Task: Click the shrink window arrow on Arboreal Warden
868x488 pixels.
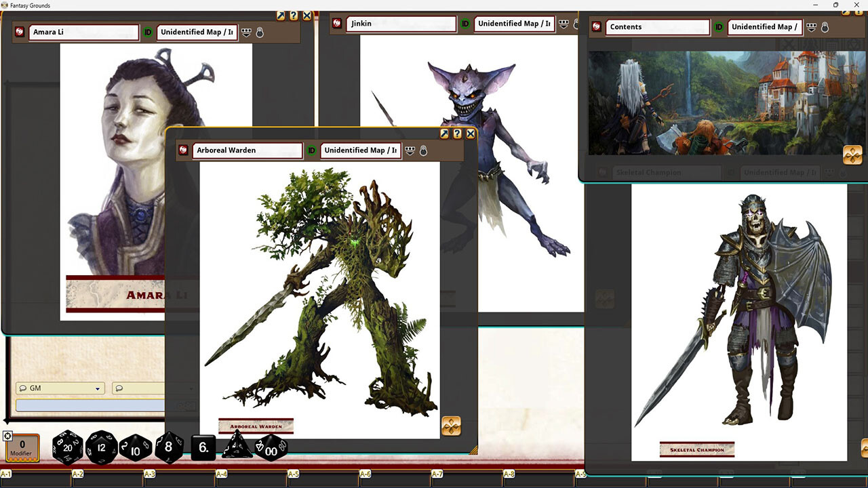Action: [x=444, y=134]
